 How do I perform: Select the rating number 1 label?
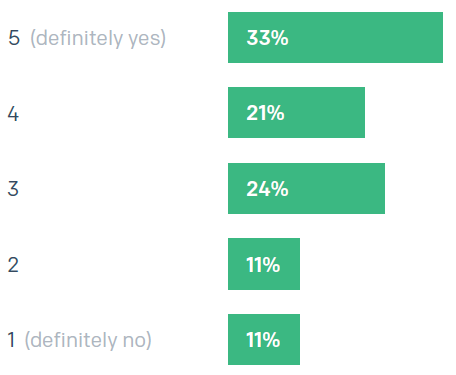(11, 340)
